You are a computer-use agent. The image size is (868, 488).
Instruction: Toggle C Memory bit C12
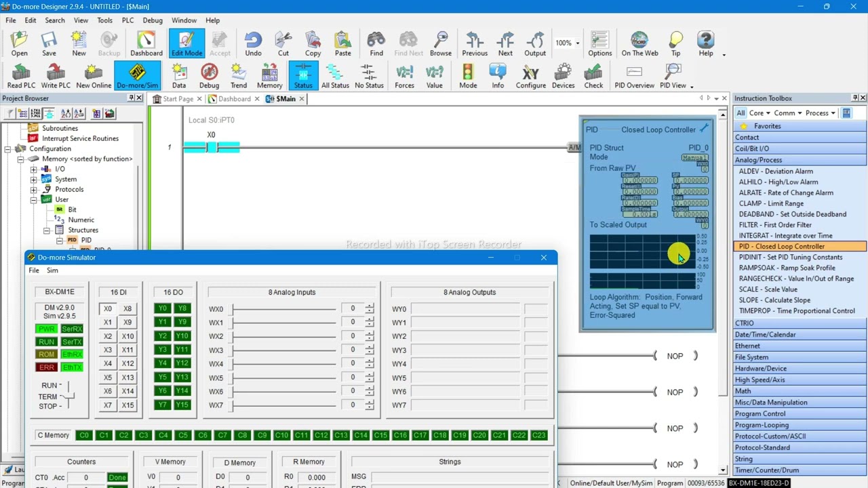tap(321, 435)
